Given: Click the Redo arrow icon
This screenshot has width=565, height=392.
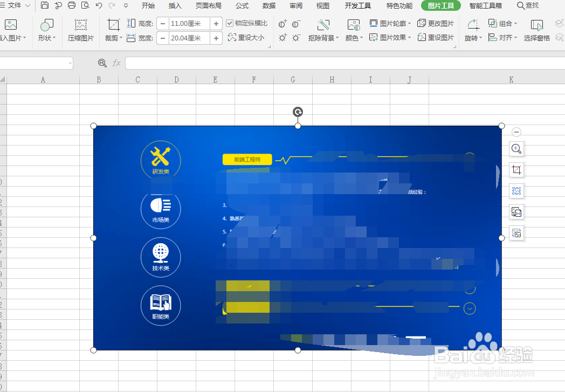Looking at the screenshot, I should [112, 5].
